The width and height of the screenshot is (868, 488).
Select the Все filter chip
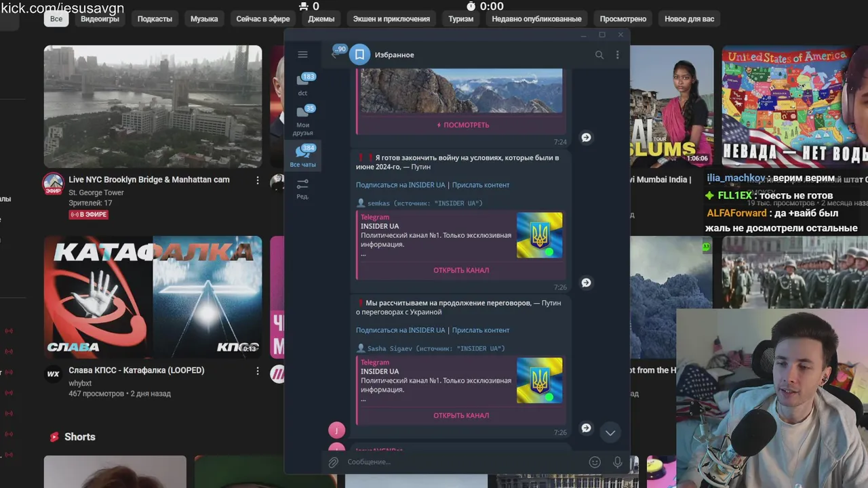point(56,19)
